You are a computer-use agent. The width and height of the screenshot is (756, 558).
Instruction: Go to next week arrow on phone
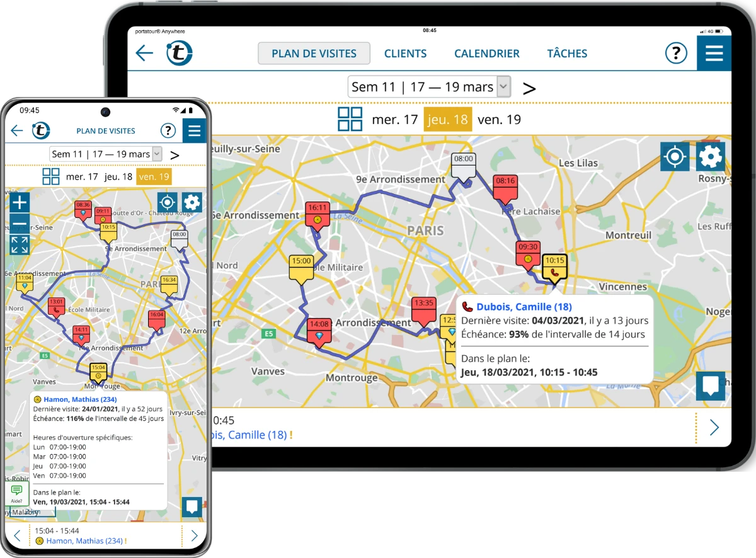coord(175,155)
